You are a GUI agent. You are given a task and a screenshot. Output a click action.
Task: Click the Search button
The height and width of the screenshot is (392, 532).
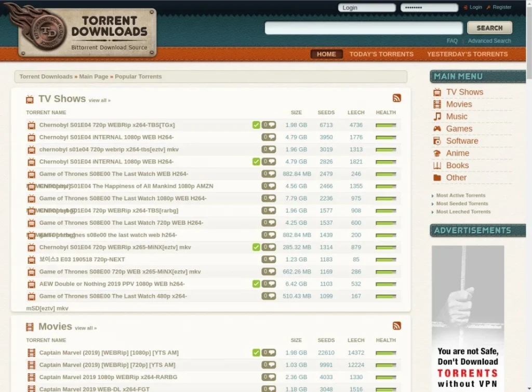coord(489,28)
